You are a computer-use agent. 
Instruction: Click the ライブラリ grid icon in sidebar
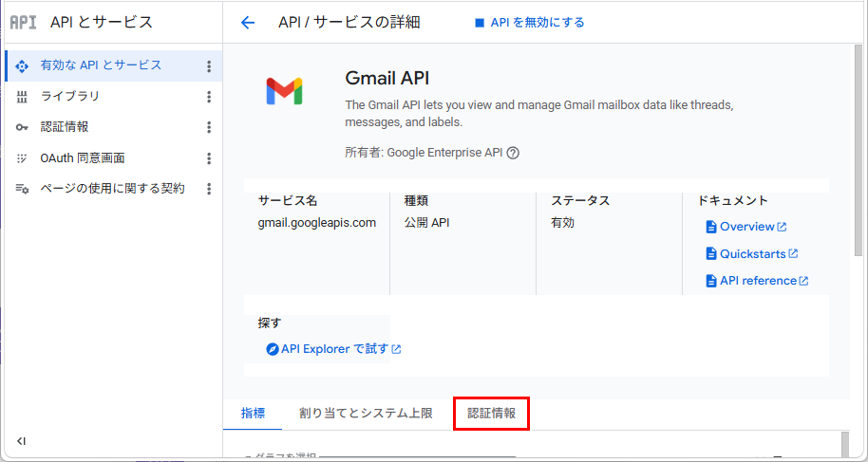22,97
